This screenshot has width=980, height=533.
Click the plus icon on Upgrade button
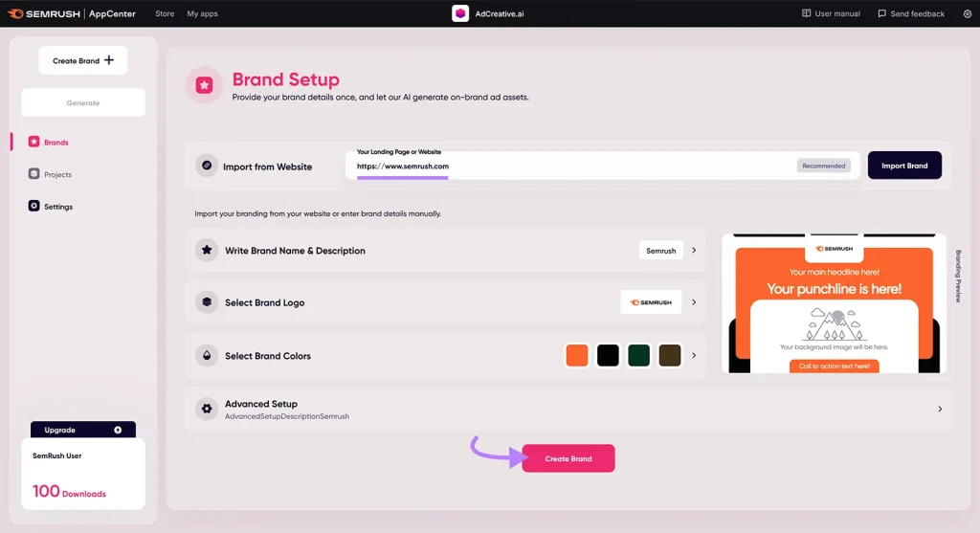[118, 431]
